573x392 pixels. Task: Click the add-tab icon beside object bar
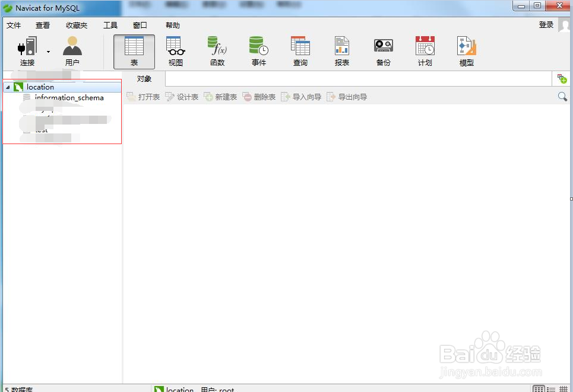[562, 78]
